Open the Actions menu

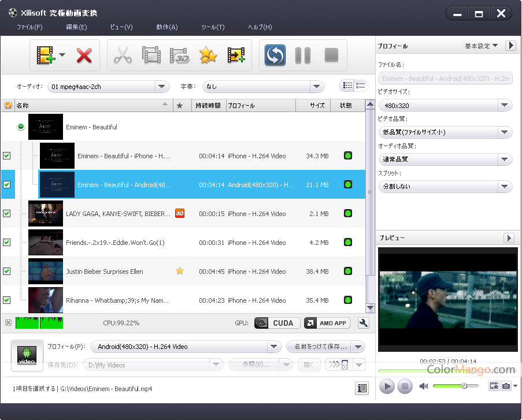(167, 27)
